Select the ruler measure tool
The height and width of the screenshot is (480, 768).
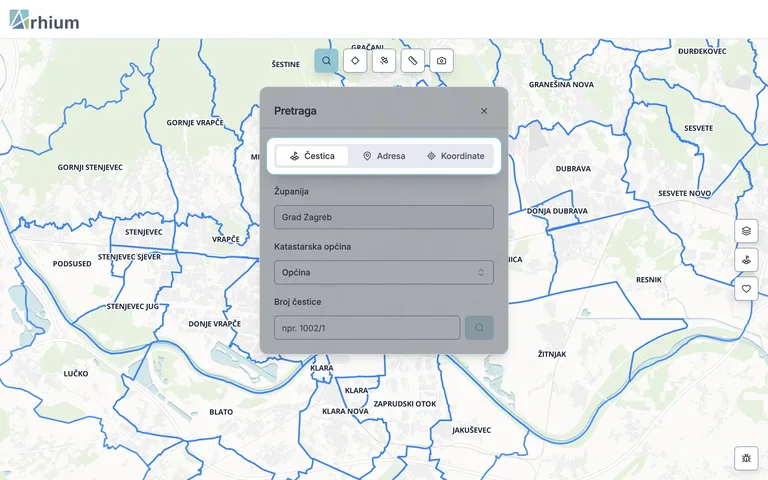[x=413, y=61]
